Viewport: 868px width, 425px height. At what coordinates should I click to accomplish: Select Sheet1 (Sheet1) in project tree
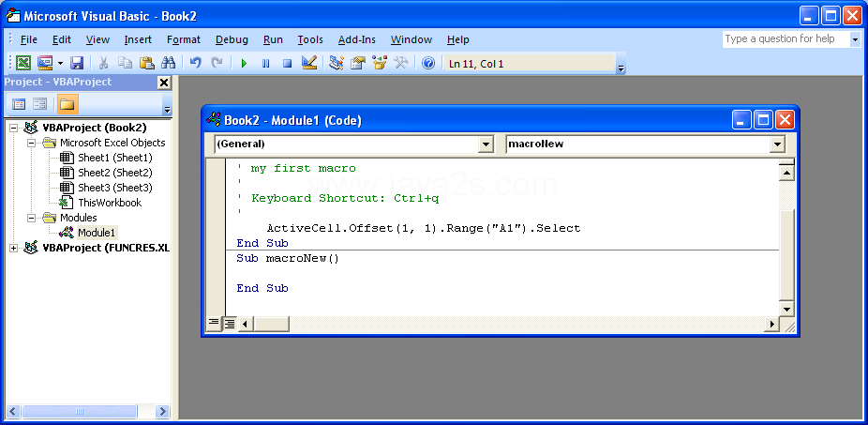coord(114,158)
